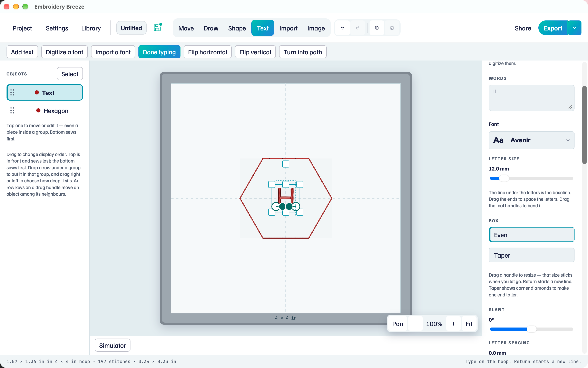The width and height of the screenshot is (588, 368).
Task: Grab the drag handle on Hexagon row
Action: (12, 110)
